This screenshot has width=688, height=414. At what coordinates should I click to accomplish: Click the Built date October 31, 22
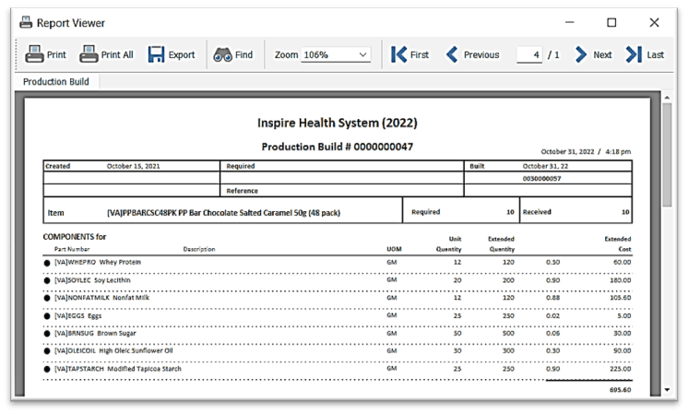[x=545, y=166]
